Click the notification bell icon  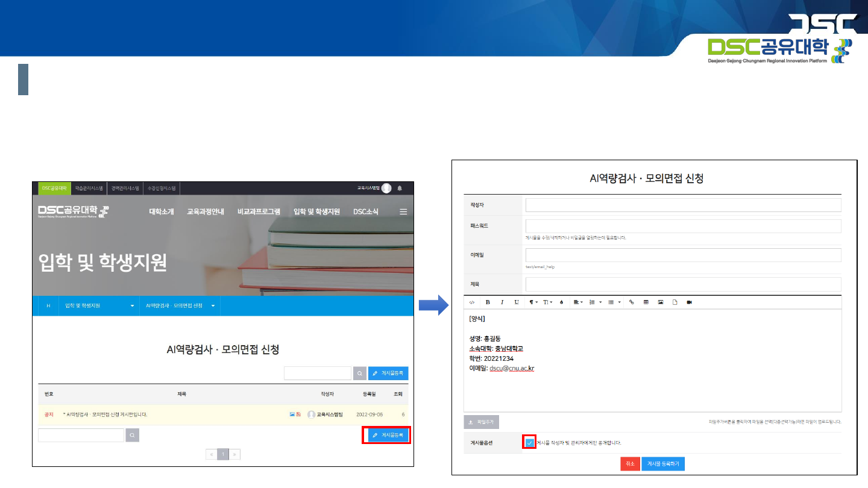400,189
